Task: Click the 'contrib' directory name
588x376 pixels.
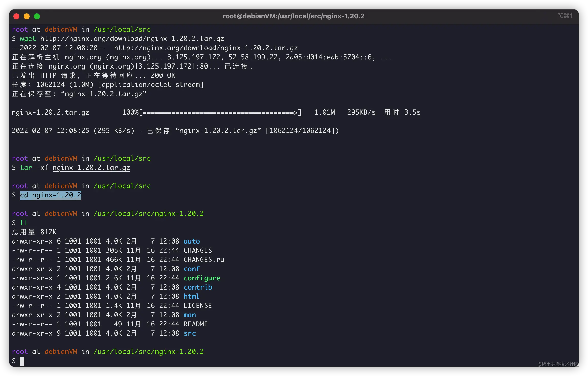Action: [x=198, y=287]
